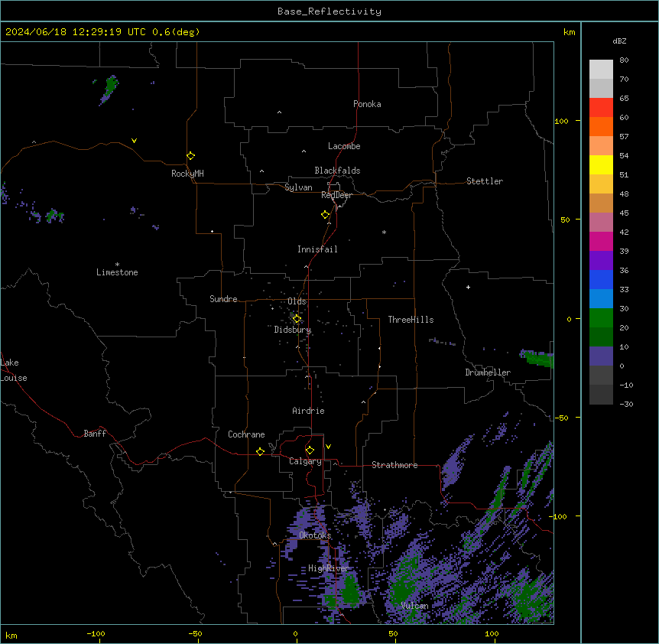This screenshot has height=644, width=659.
Task: Pick the bright yellow 51-54 dBZ swatch
Action: (x=601, y=164)
